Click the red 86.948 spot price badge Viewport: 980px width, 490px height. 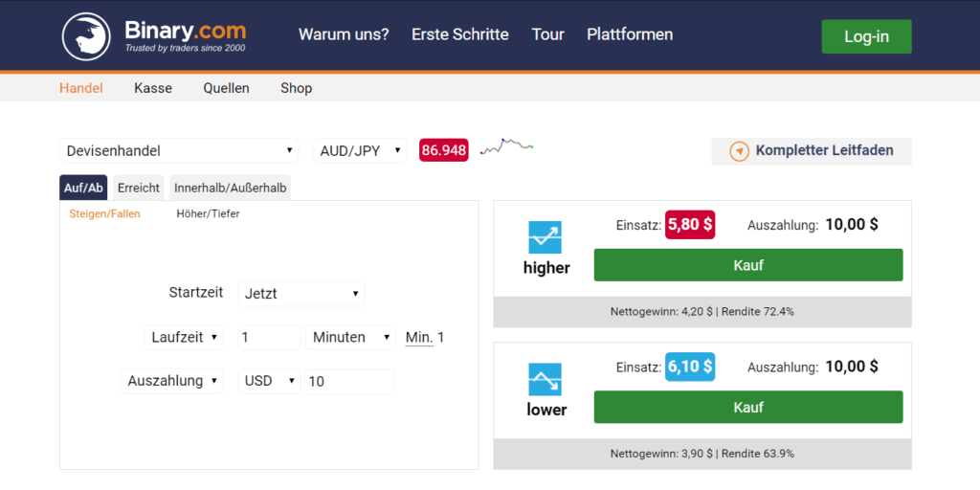[444, 150]
